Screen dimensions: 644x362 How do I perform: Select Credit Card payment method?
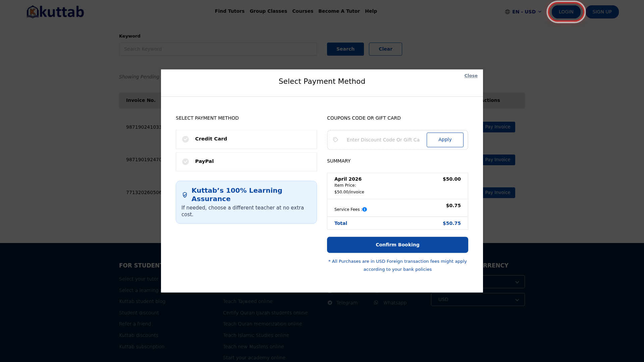[246, 139]
